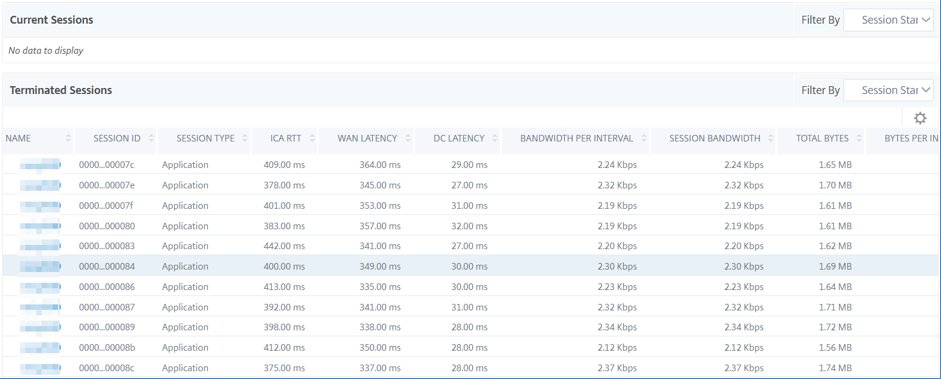Click DC latency value 29.00 ms
The width and height of the screenshot is (941, 379).
[x=469, y=165]
